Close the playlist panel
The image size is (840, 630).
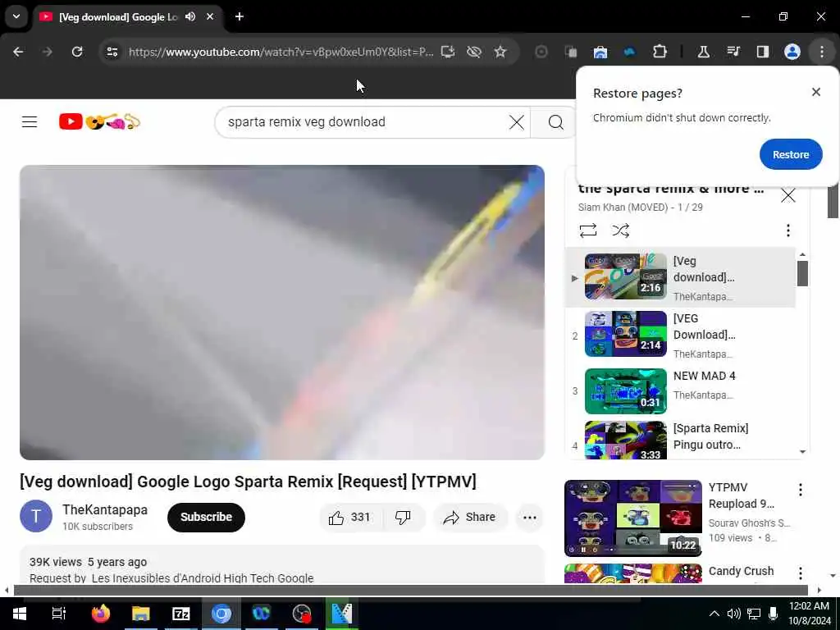point(788,195)
